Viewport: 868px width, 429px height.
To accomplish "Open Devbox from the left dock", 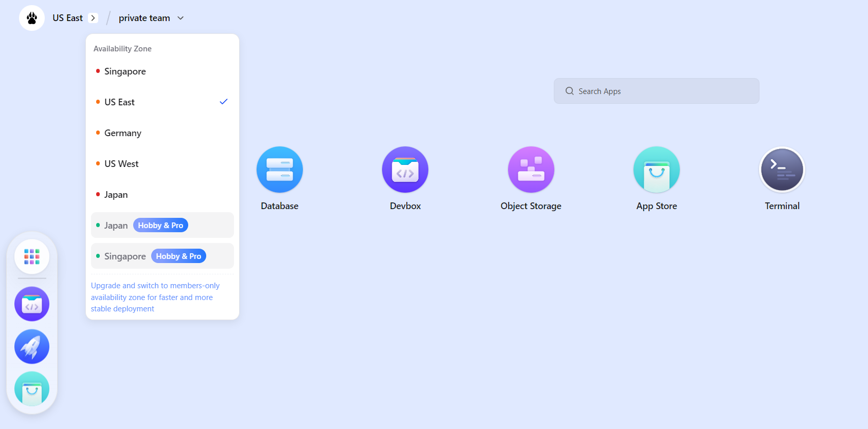I will point(32,304).
